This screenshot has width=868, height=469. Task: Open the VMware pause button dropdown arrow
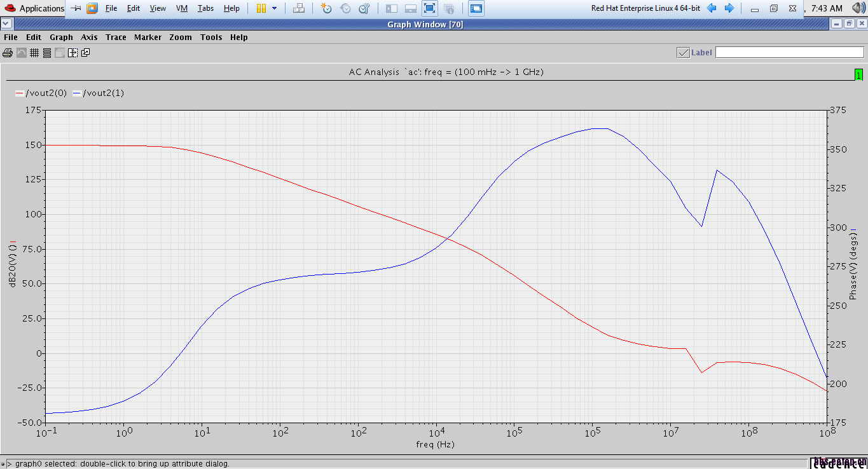point(274,8)
